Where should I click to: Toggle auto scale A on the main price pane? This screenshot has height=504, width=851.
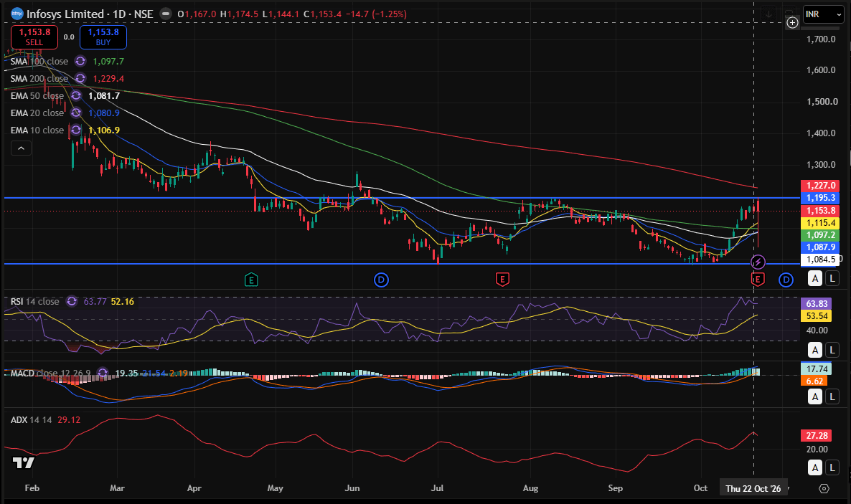pyautogui.click(x=814, y=279)
